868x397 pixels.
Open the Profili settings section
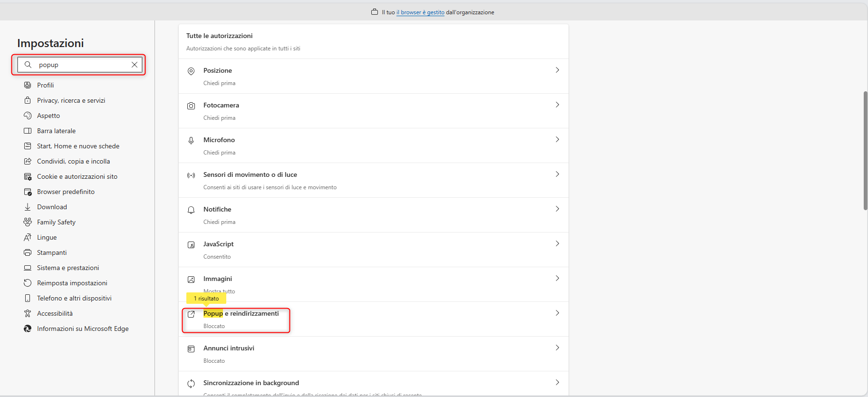46,85
